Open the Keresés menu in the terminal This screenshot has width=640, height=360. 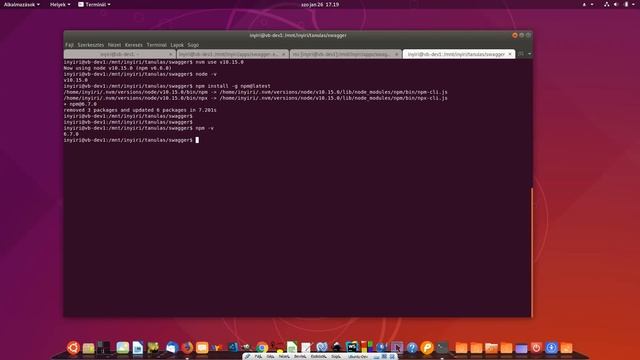(133, 45)
